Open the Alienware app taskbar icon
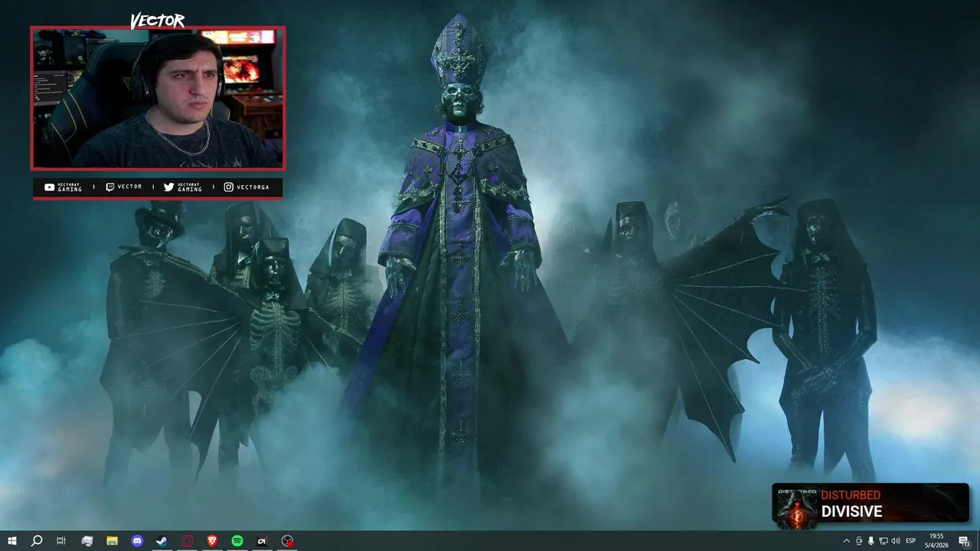Viewport: 980px width, 551px height. [262, 541]
